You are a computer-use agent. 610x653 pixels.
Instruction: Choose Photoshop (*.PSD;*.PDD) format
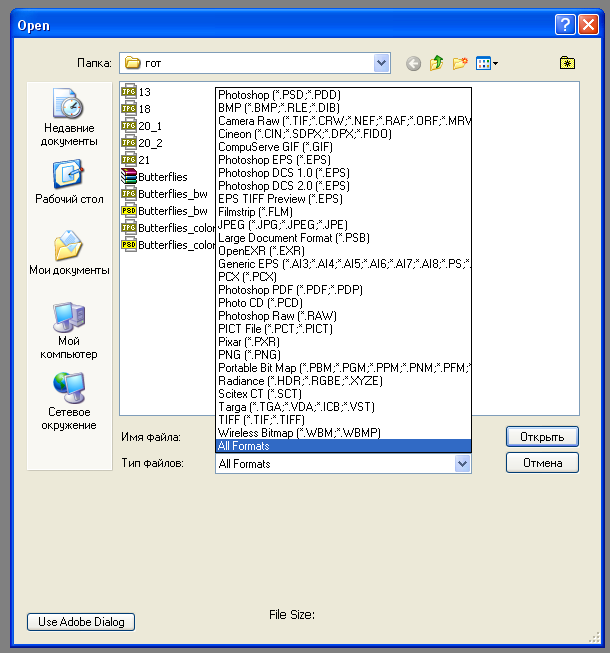[x=344, y=95]
